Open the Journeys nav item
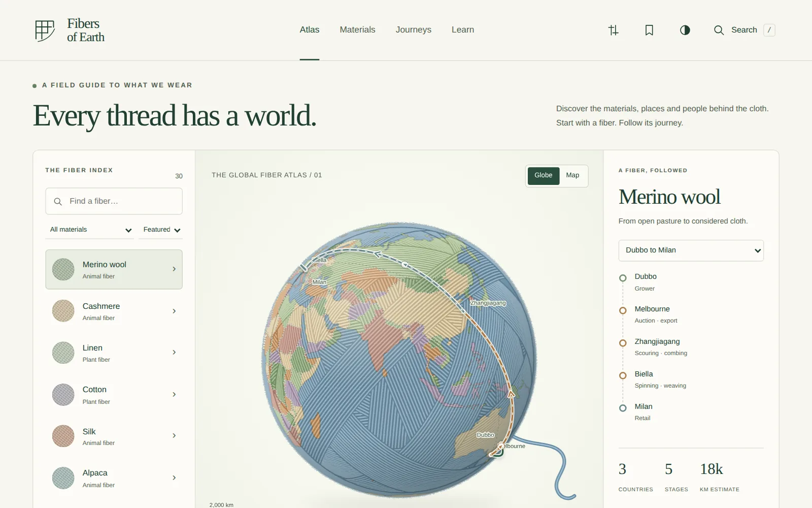This screenshot has width=812, height=508. click(414, 30)
